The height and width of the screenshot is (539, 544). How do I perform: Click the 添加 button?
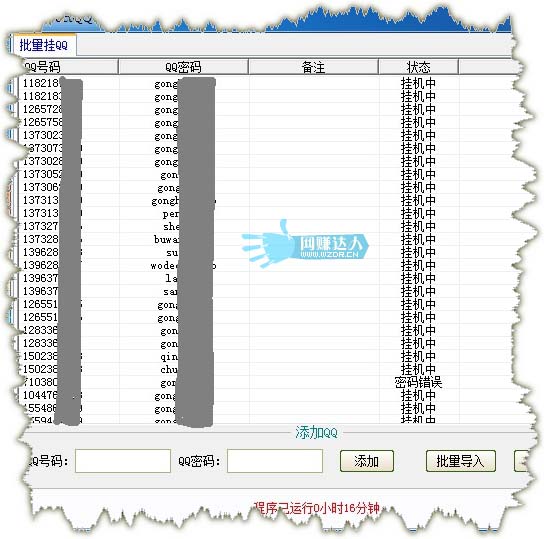pyautogui.click(x=367, y=461)
